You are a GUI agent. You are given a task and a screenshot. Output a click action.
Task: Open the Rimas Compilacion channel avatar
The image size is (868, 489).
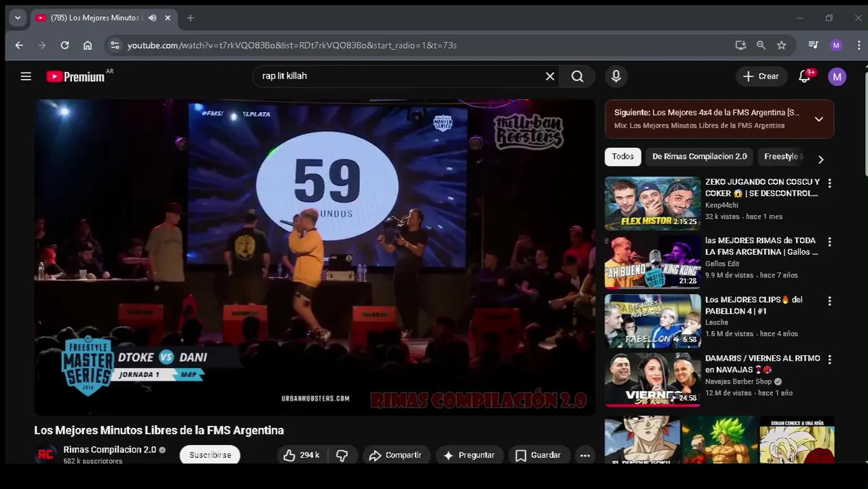[x=46, y=454]
